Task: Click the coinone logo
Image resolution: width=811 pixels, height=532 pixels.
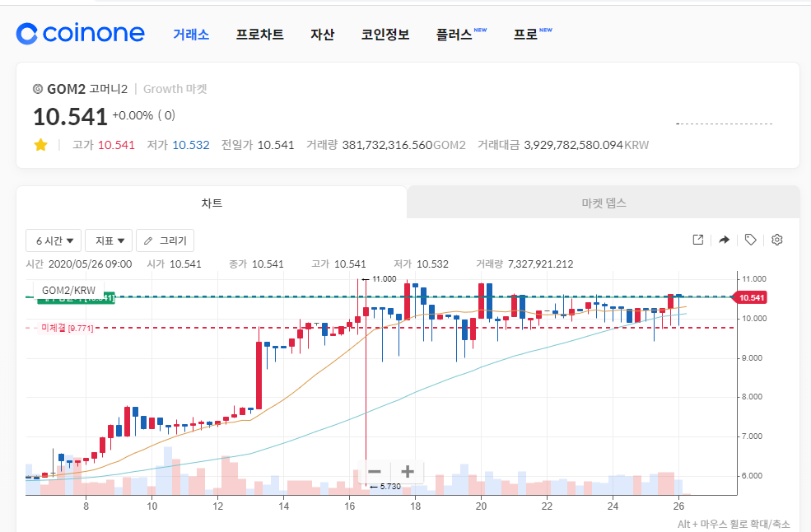Action: [x=80, y=34]
